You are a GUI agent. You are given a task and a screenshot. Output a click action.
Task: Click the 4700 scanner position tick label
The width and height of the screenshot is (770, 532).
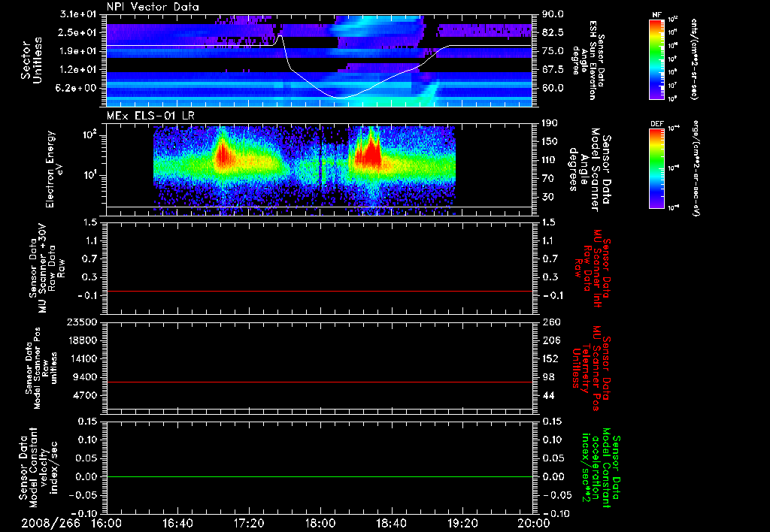pos(86,395)
